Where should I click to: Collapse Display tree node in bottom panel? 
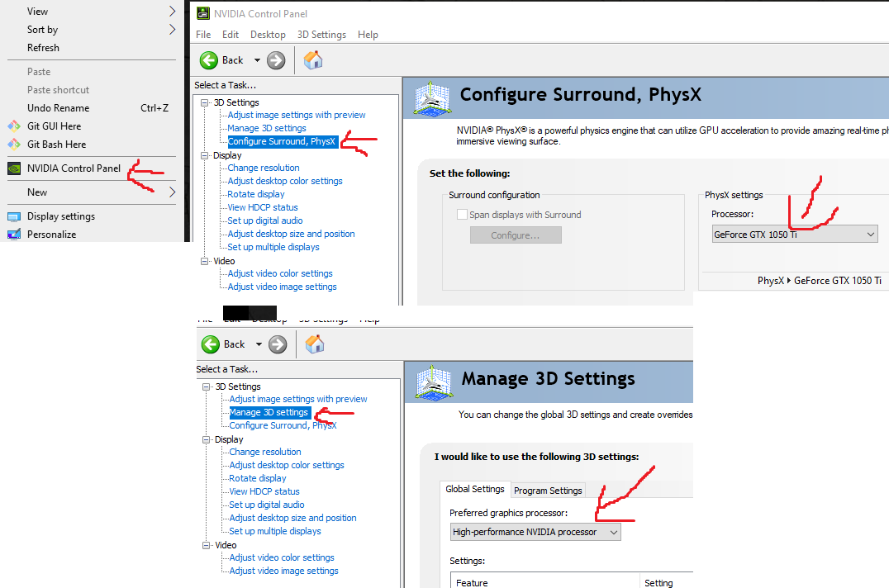coord(207,439)
